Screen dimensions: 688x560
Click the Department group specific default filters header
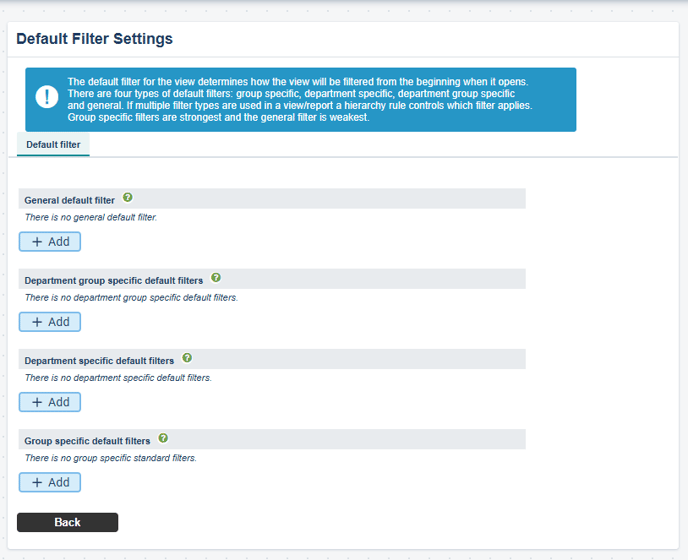[114, 280]
